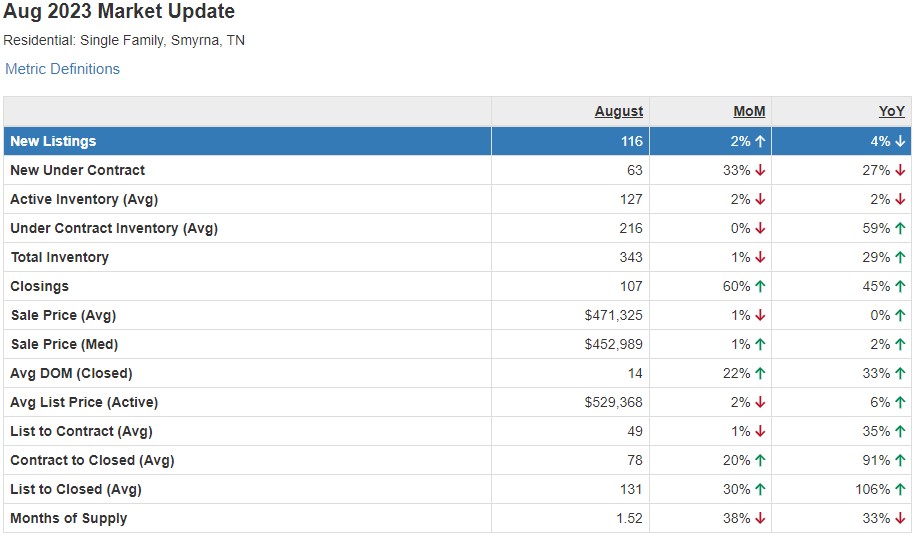Click the Aug 2023 Market Update heading
This screenshot has width=922, height=535.
[119, 12]
